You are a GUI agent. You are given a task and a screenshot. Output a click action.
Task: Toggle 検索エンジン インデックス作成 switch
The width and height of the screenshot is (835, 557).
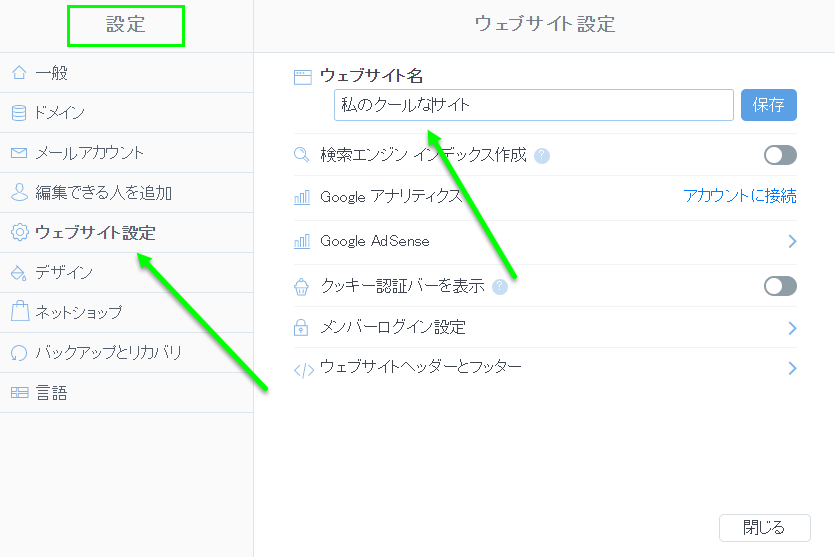coord(780,155)
